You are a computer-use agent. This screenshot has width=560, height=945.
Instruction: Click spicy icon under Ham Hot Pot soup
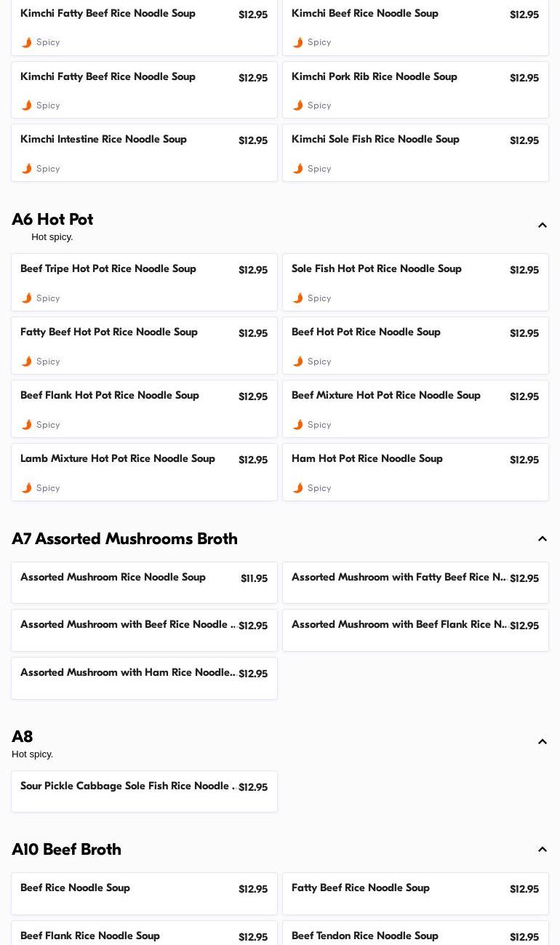point(298,488)
